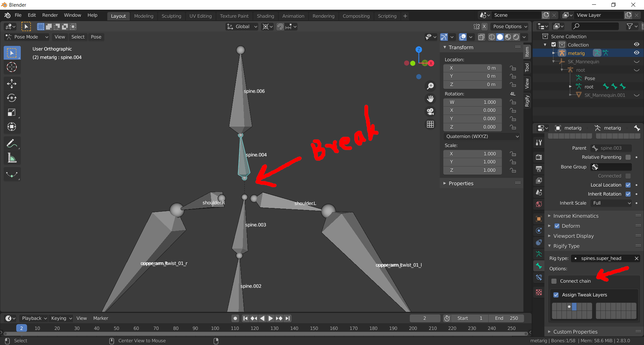Open Output properties tab
The height and width of the screenshot is (345, 644).
[x=539, y=169]
